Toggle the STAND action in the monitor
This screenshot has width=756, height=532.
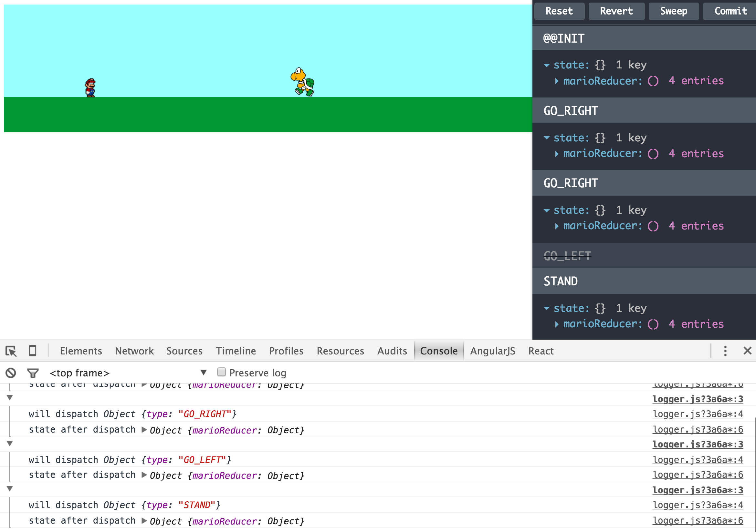click(x=561, y=281)
